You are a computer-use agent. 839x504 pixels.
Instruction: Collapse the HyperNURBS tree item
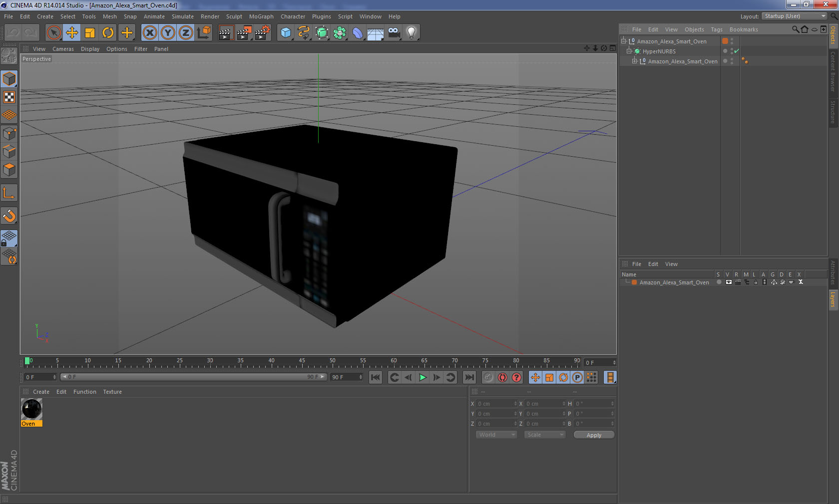tap(629, 51)
